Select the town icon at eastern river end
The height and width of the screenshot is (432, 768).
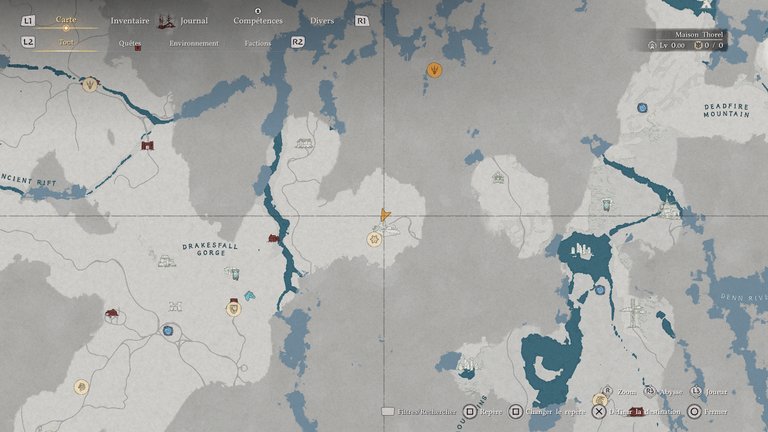pyautogui.click(x=670, y=210)
